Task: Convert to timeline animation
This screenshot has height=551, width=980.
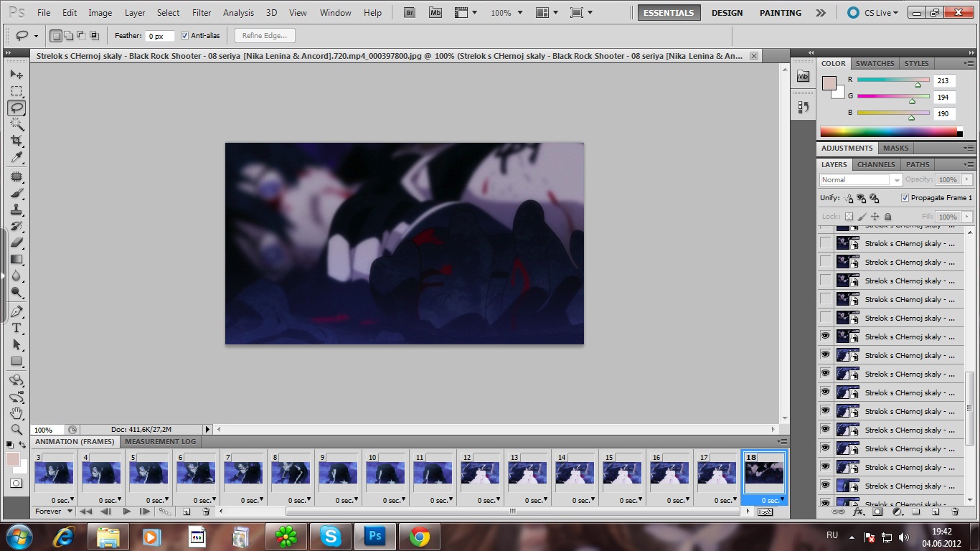Action: [x=765, y=512]
